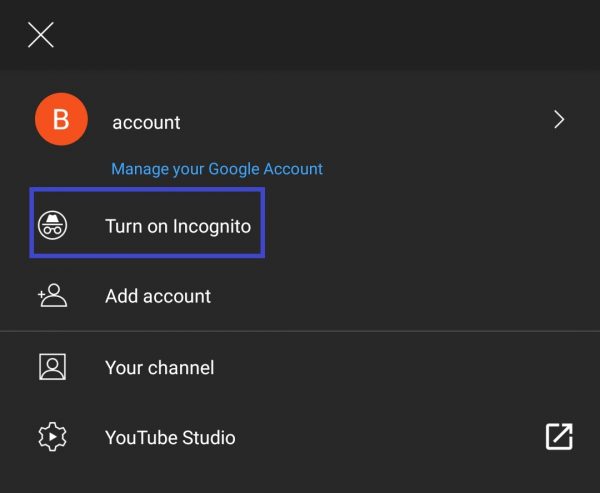Click the Your channel portrait icon
Screen dimensions: 600x493
coord(52,367)
